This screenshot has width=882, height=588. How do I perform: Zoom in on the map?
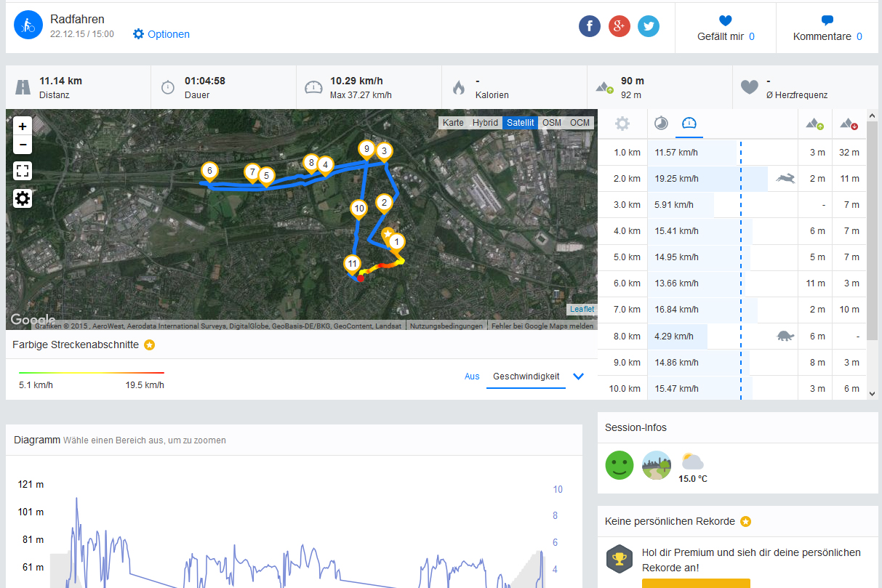23,126
